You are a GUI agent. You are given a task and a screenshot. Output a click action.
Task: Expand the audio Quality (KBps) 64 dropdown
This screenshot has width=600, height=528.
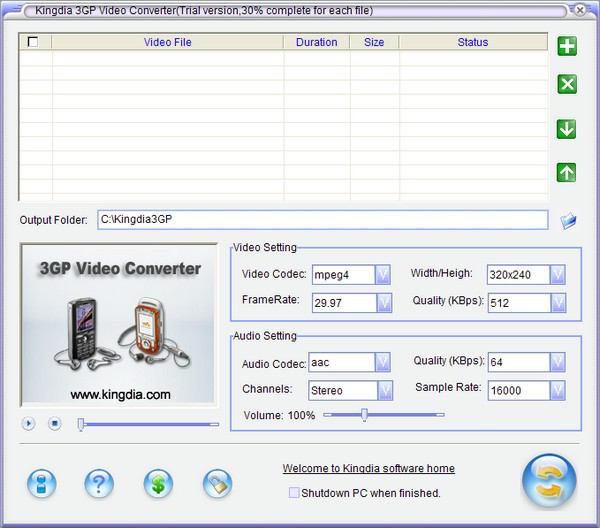click(558, 362)
